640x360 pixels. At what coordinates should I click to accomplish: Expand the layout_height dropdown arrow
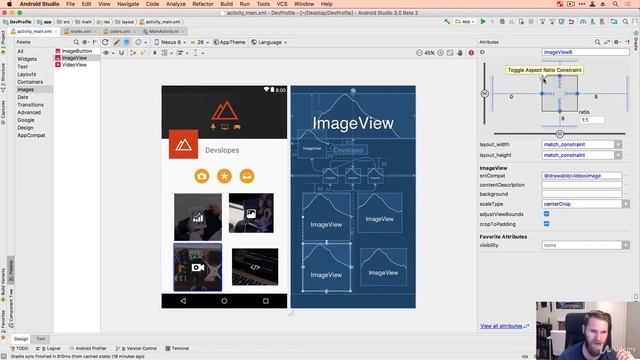(618, 155)
